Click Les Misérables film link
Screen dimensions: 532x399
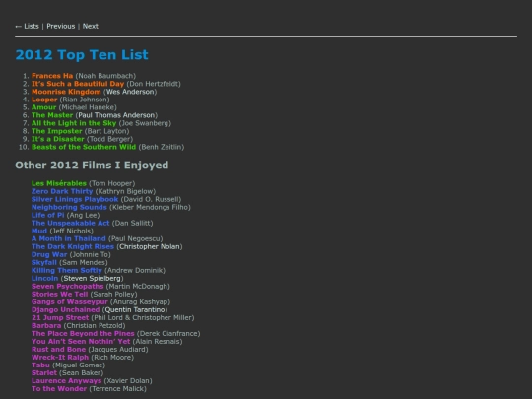coord(59,183)
